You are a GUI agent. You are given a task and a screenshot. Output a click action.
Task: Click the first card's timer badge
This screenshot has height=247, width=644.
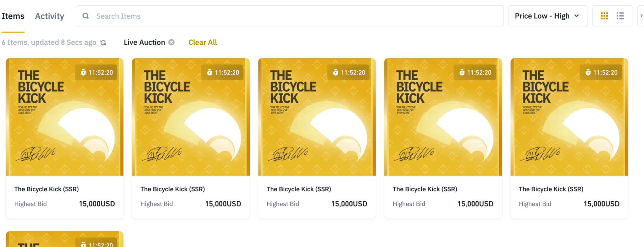pyautogui.click(x=97, y=73)
